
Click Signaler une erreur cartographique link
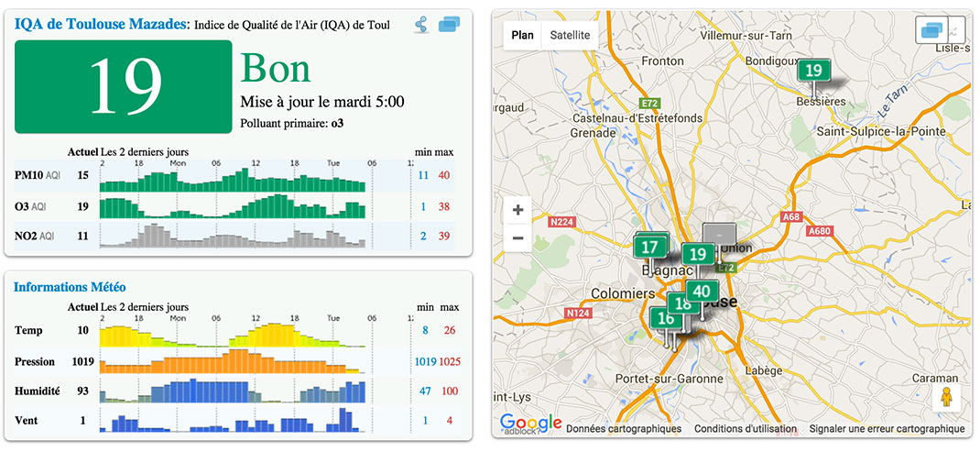click(x=887, y=428)
